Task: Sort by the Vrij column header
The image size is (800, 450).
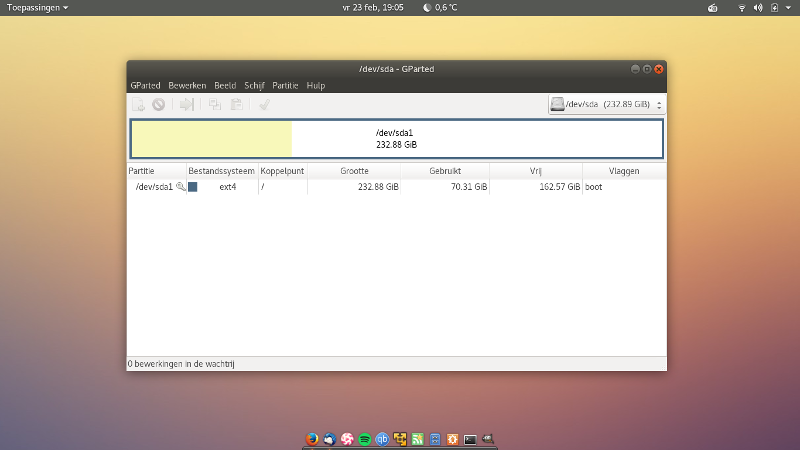Action: point(536,171)
